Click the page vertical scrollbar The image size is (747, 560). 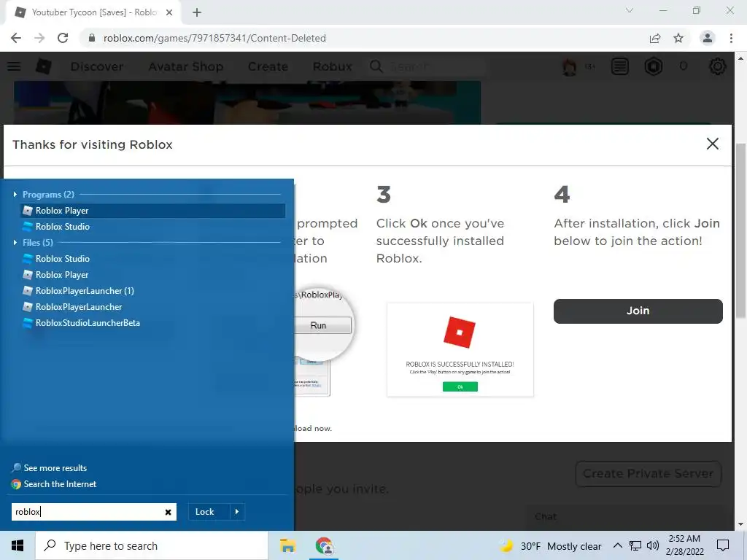740,231
